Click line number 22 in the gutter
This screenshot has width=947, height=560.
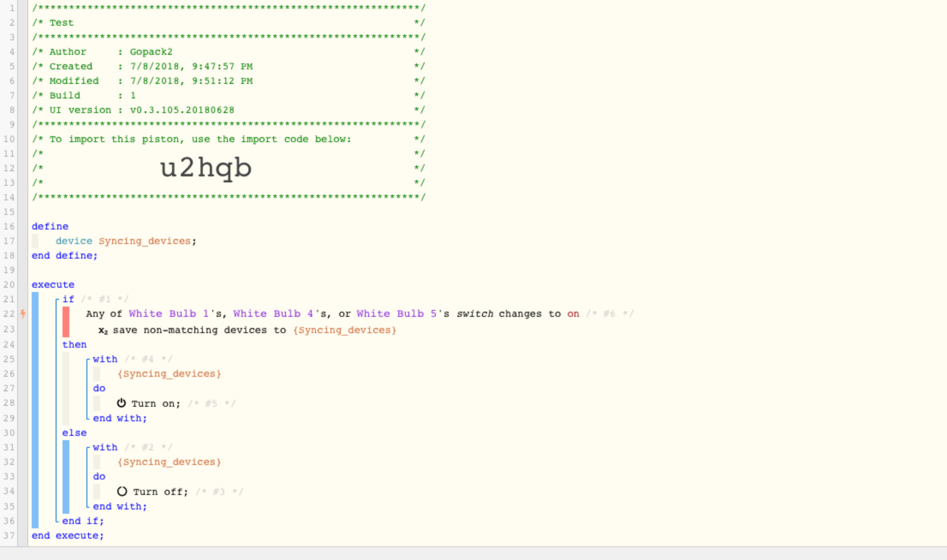(x=9, y=314)
